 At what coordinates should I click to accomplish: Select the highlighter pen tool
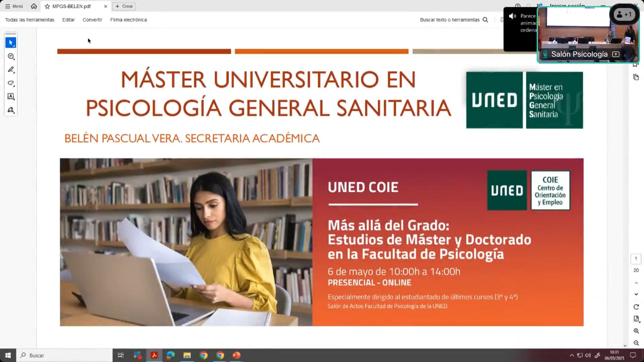tap(11, 70)
